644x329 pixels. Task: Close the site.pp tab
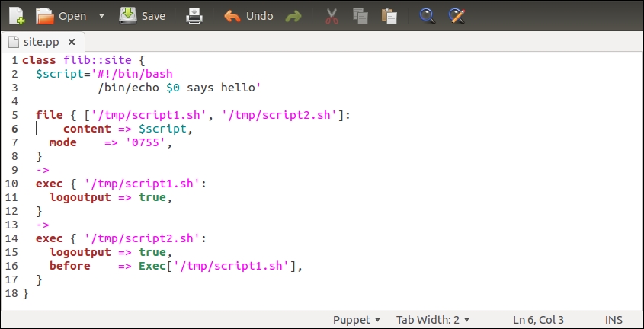coord(72,42)
